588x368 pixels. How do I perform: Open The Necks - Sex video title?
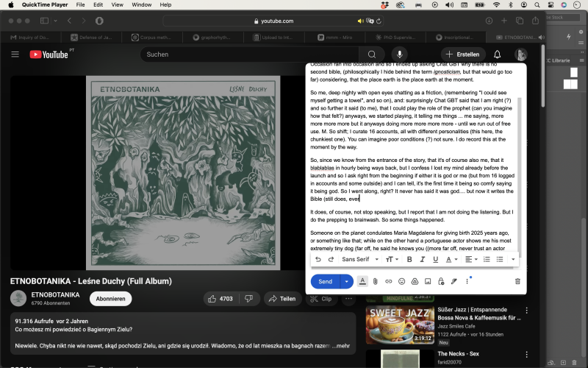[458, 354]
